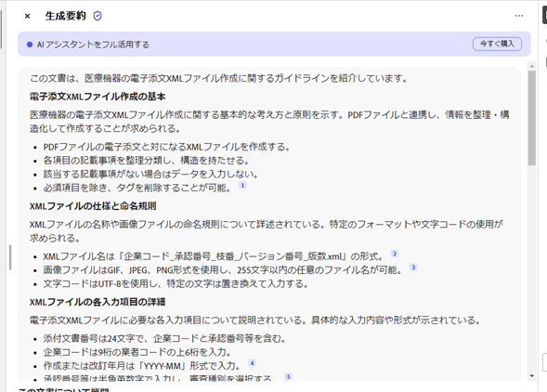Click the AI アシスタントをフル活用する banner text
The width and height of the screenshot is (547, 392).
click(93, 45)
